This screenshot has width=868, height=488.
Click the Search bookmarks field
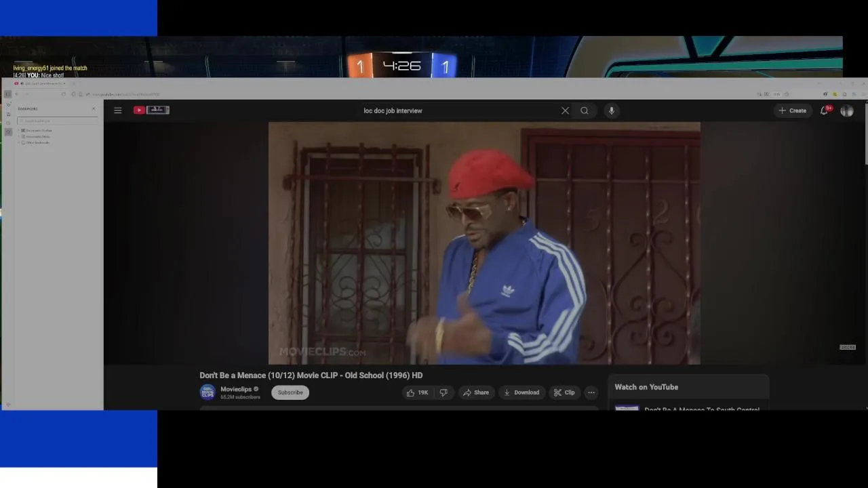[x=58, y=121]
